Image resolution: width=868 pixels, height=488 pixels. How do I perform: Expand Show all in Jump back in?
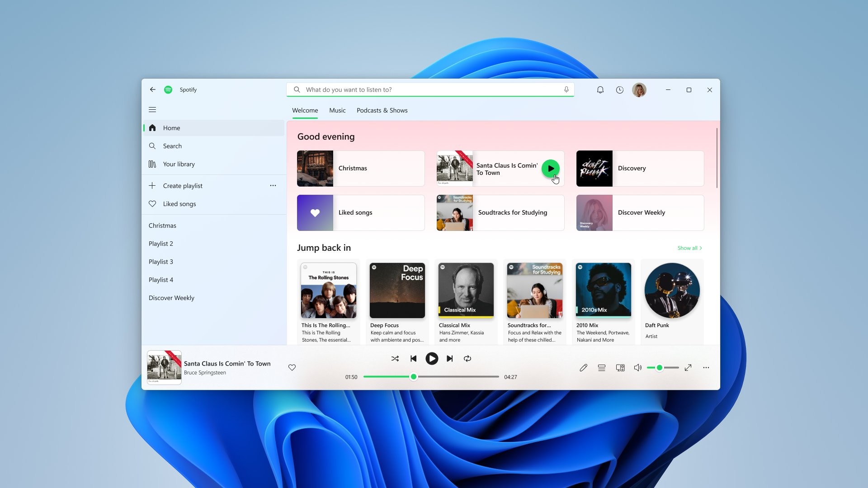[689, 248]
